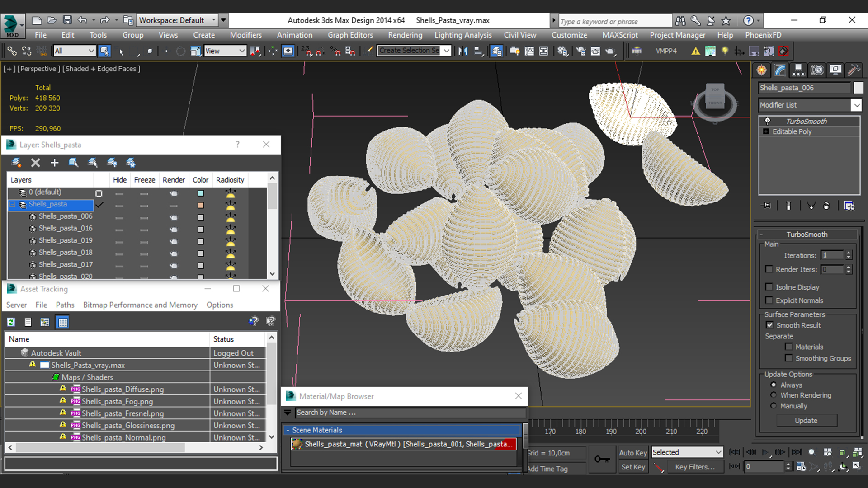Click the Mirror tool icon
The width and height of the screenshot is (868, 488).
(462, 51)
